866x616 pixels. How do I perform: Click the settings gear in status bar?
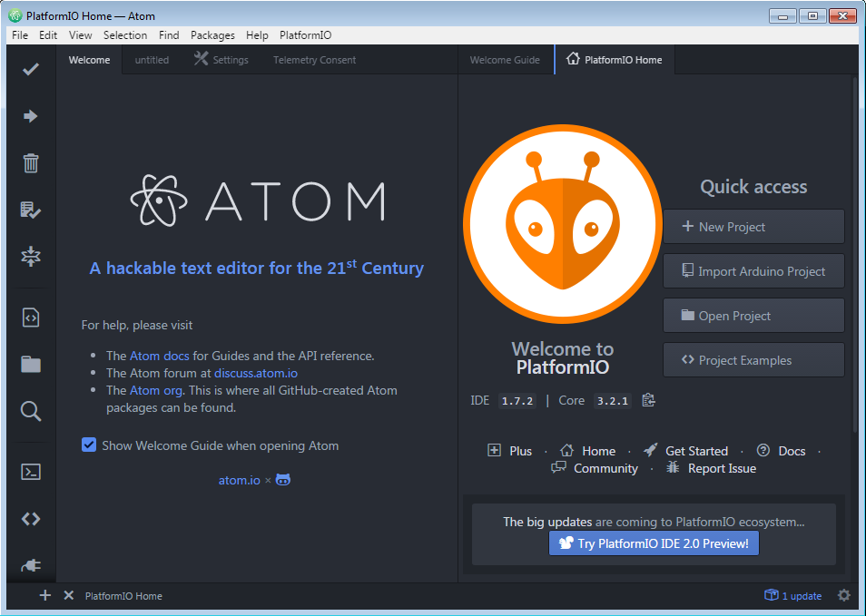tap(844, 595)
